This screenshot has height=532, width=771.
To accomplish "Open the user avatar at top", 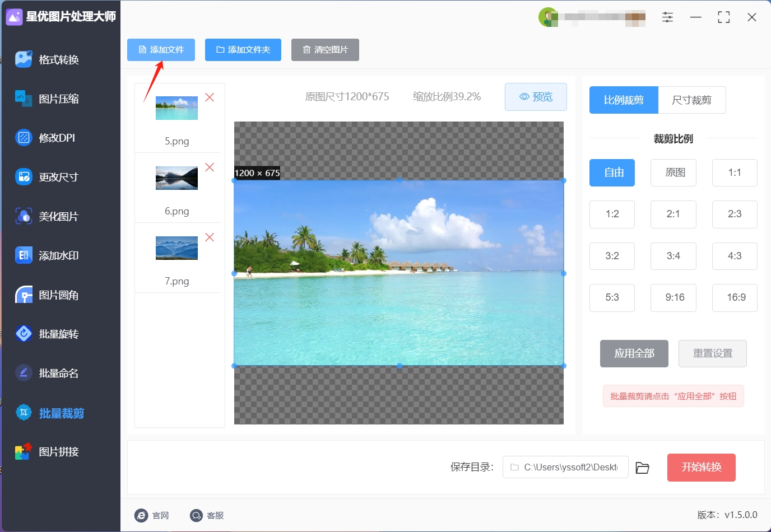I will click(548, 17).
